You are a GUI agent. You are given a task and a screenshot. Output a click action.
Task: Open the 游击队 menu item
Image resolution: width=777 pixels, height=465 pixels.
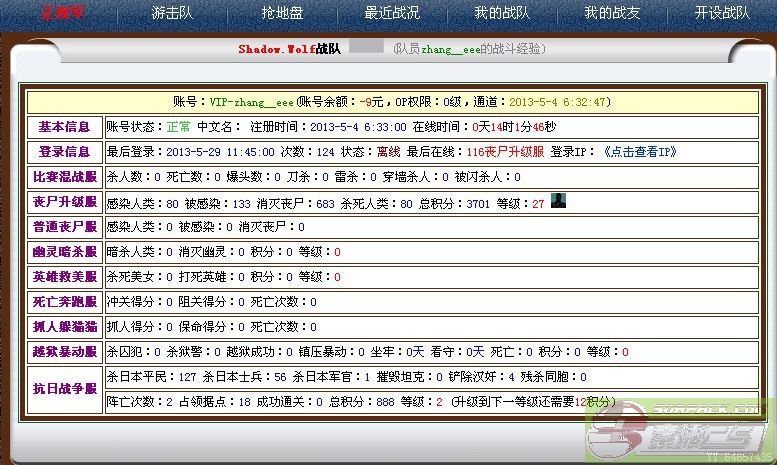point(172,13)
